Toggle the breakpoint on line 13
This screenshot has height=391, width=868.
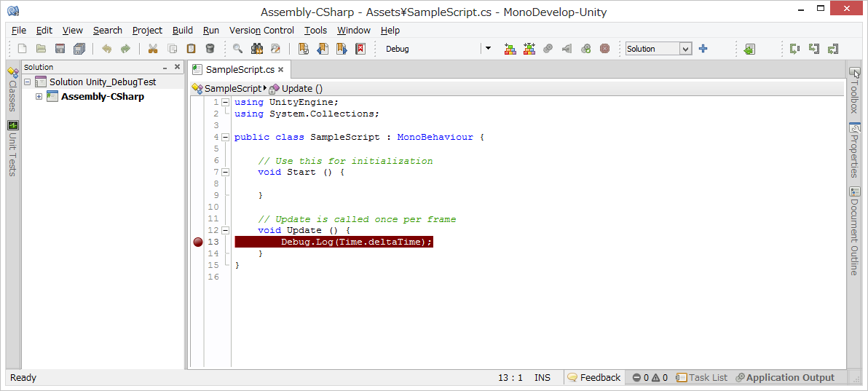coord(198,242)
